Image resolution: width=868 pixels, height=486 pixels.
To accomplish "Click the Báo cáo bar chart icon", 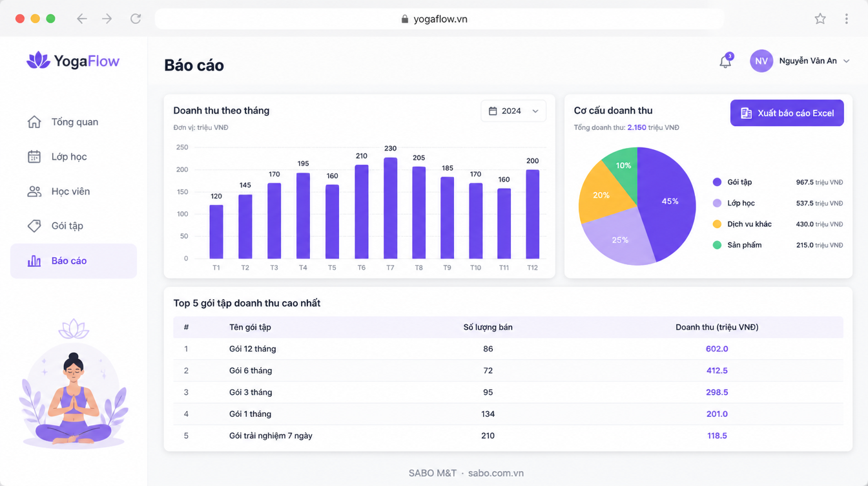I will click(x=34, y=260).
